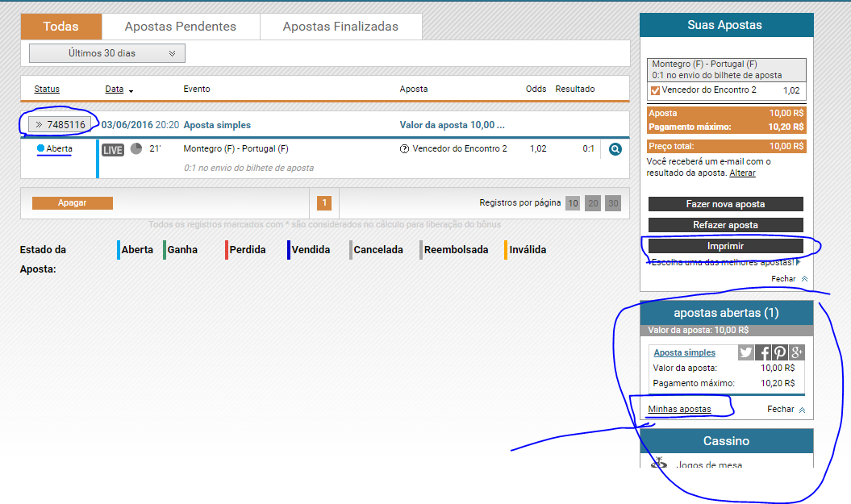Click the Jogos de mesa casino icon
This screenshot has height=504, width=851.
tap(659, 463)
